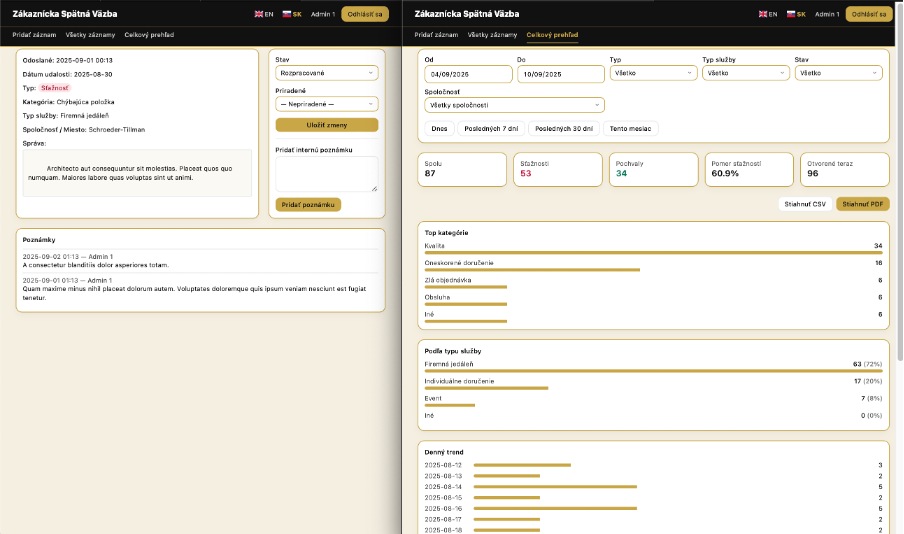Select active Celkový prehľad tab in right window
This screenshot has height=534, width=904.
tap(552, 35)
